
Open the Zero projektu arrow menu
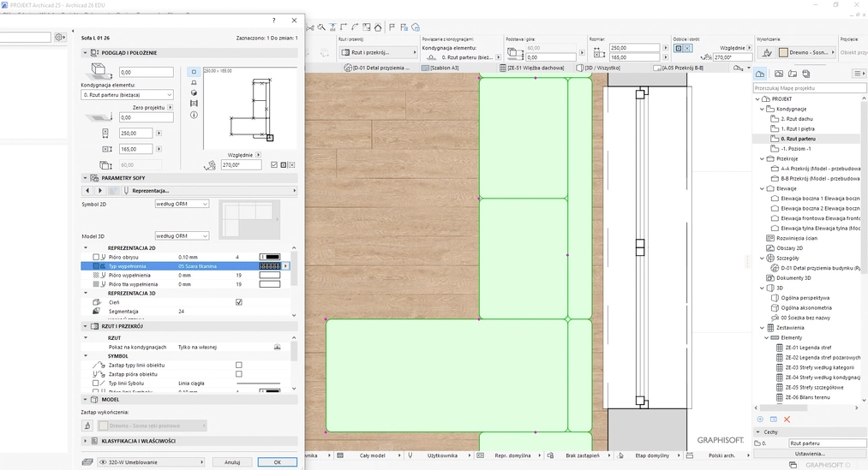point(170,107)
